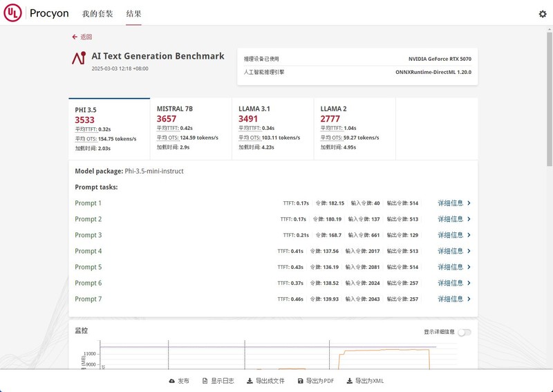Expand 详细信息 for Prompt 4
The height and width of the screenshot is (392, 553).
point(454,251)
